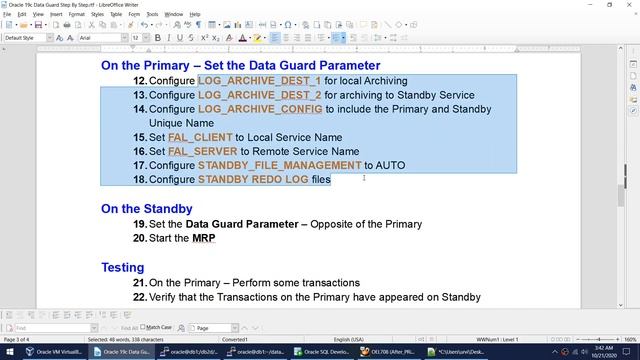Click the numbered list button

(336, 38)
